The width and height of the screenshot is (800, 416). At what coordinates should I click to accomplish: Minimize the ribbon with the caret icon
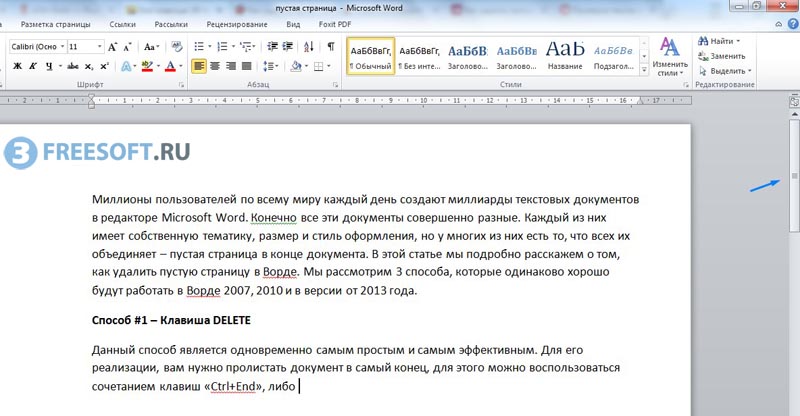click(779, 24)
